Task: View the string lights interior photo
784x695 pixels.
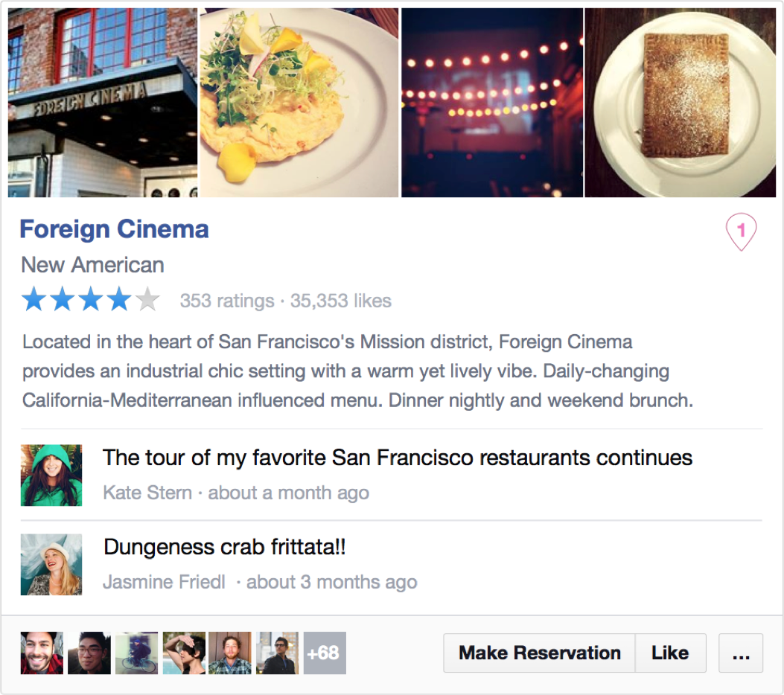Action: click(x=492, y=103)
